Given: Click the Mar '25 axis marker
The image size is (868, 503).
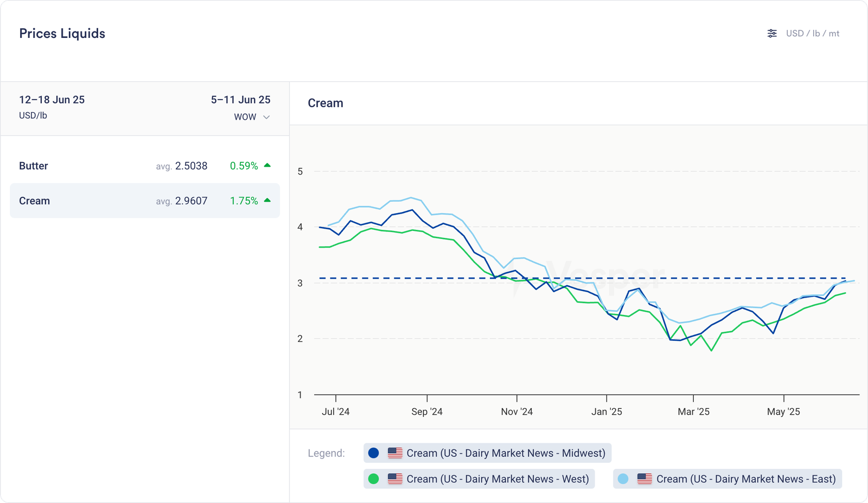Looking at the screenshot, I should [x=693, y=411].
